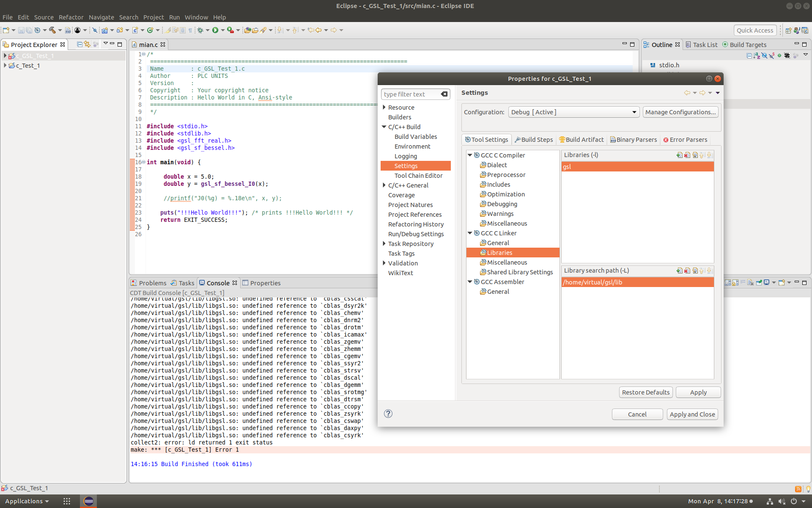Toggle Block Selection Mode in the toolbar
Viewport: 812px width, 508px height.
coord(183,30)
